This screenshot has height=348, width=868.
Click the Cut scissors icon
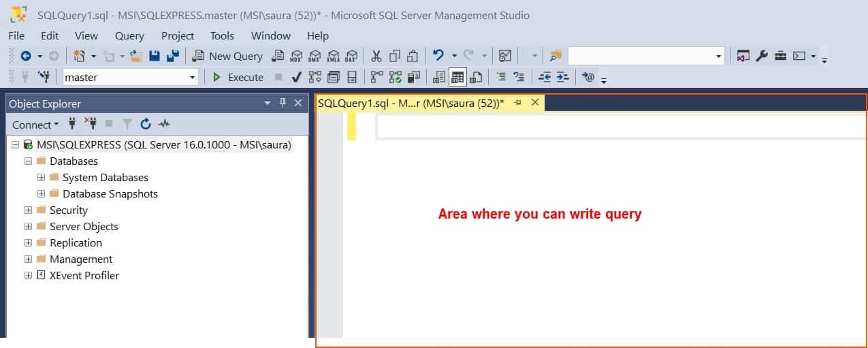376,56
